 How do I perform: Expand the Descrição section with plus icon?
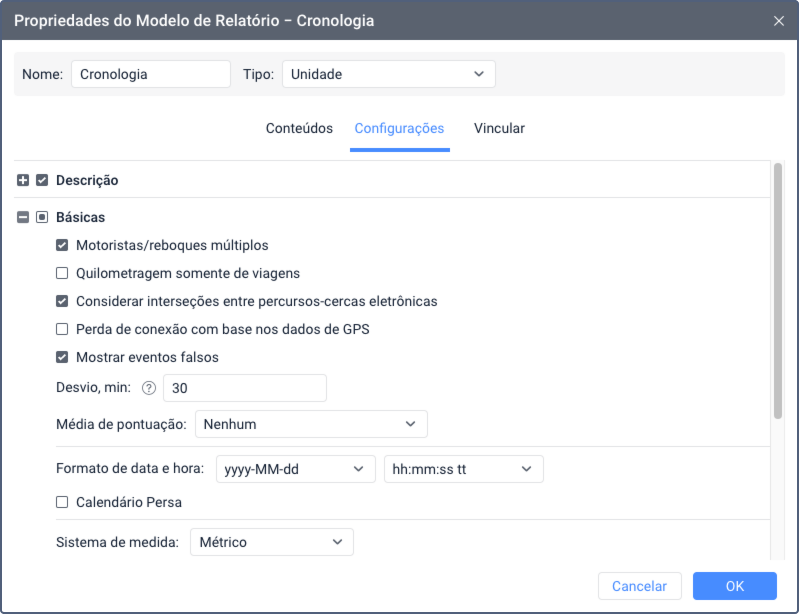(23, 180)
